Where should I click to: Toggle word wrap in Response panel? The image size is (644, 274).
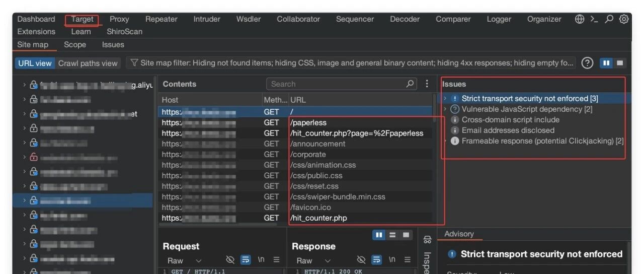tap(376, 260)
